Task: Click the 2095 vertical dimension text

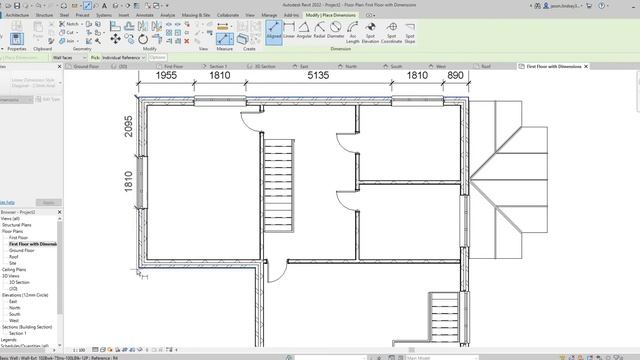Action: point(128,126)
